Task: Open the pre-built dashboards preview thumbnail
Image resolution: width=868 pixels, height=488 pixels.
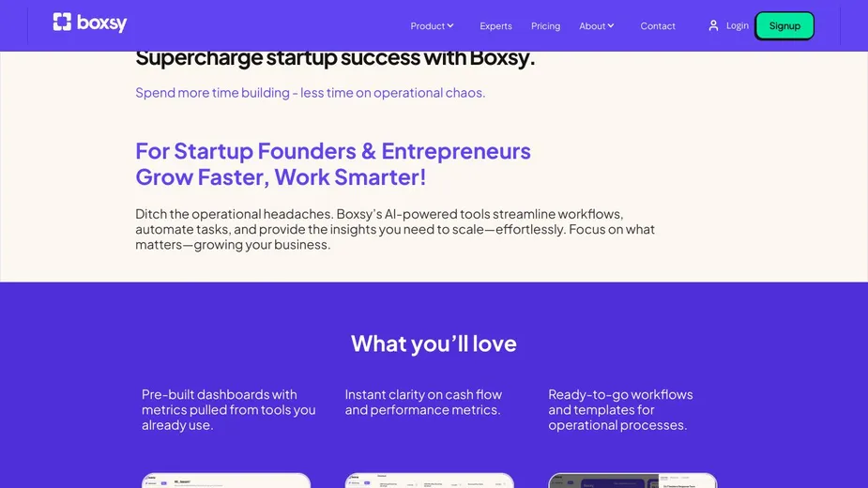Action: pyautogui.click(x=226, y=480)
